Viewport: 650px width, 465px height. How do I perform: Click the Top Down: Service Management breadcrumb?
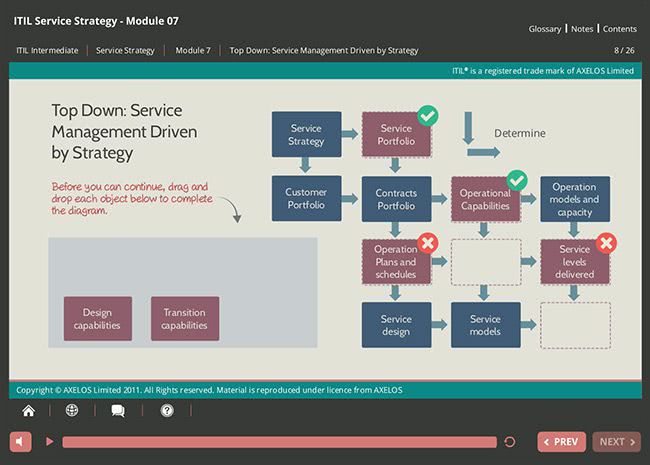[324, 51]
